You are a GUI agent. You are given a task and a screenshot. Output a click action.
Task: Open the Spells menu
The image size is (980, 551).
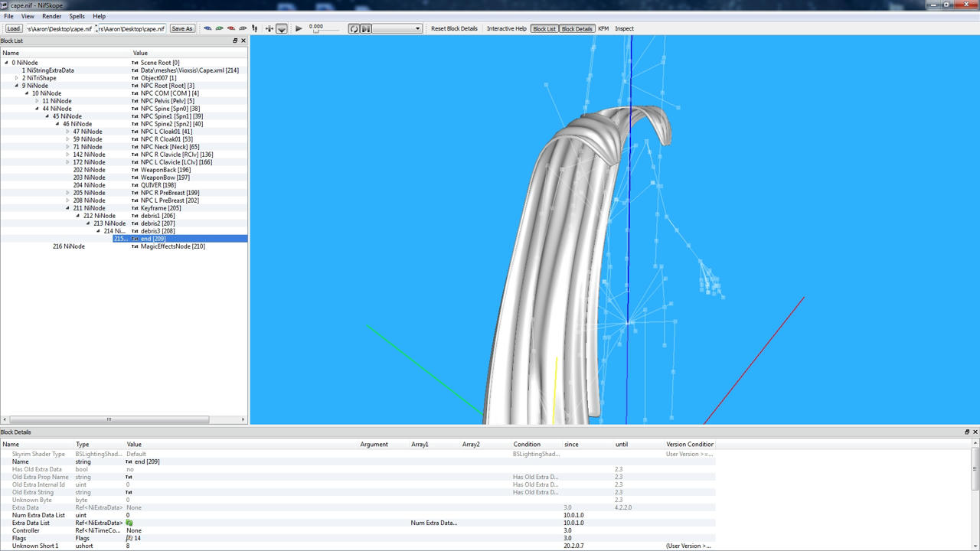pyautogui.click(x=77, y=16)
